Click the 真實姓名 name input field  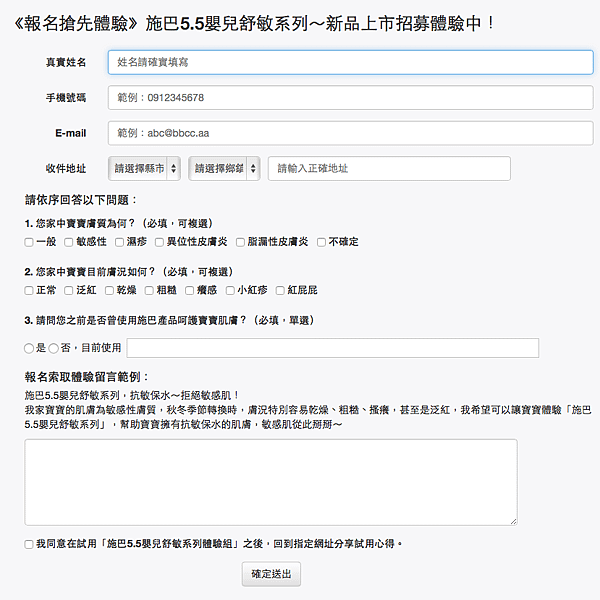tap(351, 62)
